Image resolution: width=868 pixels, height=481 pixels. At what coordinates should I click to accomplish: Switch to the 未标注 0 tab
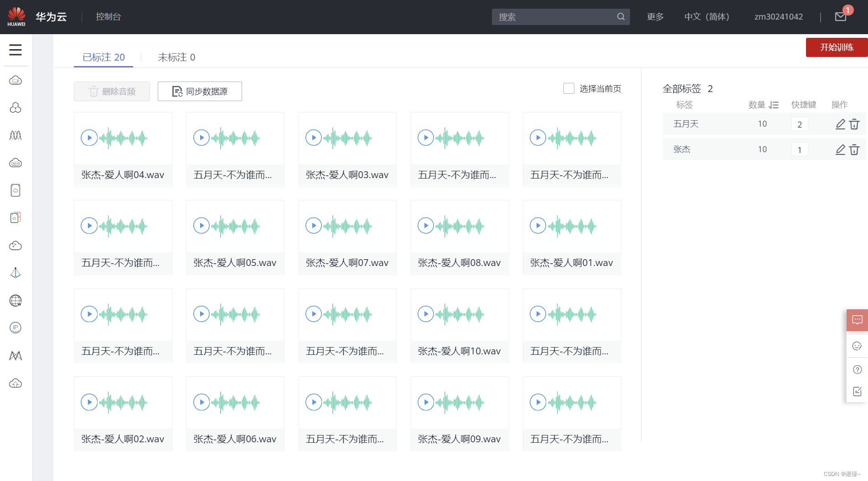click(176, 57)
